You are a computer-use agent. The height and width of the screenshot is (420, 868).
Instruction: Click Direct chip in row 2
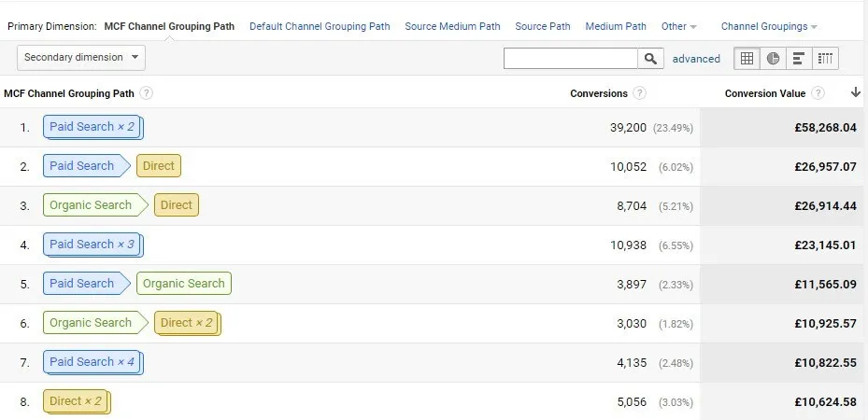click(x=159, y=166)
